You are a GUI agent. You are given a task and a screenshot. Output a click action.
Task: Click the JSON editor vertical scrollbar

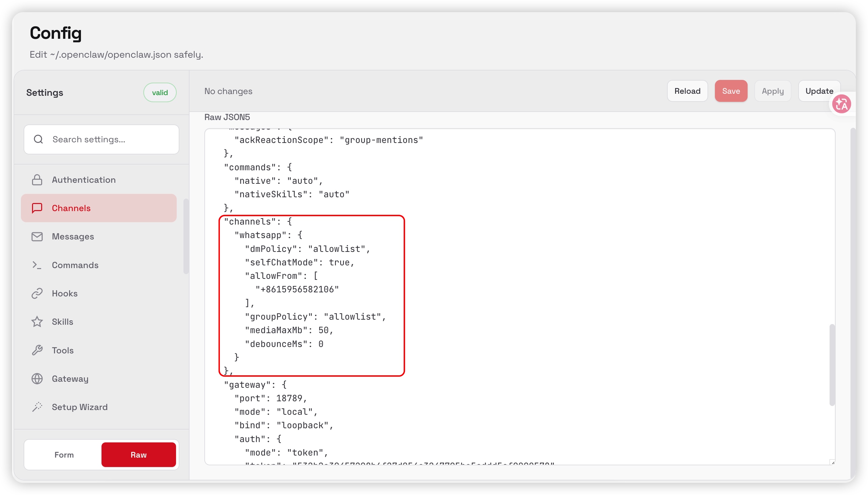[x=832, y=365]
